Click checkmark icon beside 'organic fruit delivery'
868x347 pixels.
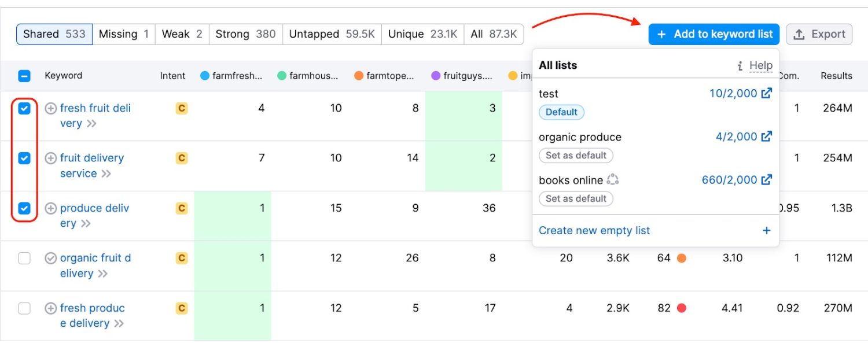pyautogui.click(x=51, y=258)
